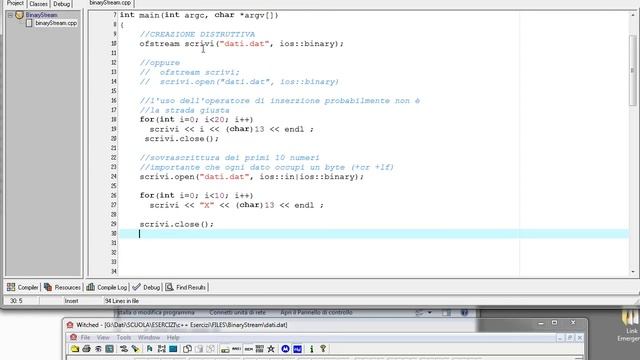Open the Compiler bottom tab
Viewport: 640px width, 360px height.
23,287
